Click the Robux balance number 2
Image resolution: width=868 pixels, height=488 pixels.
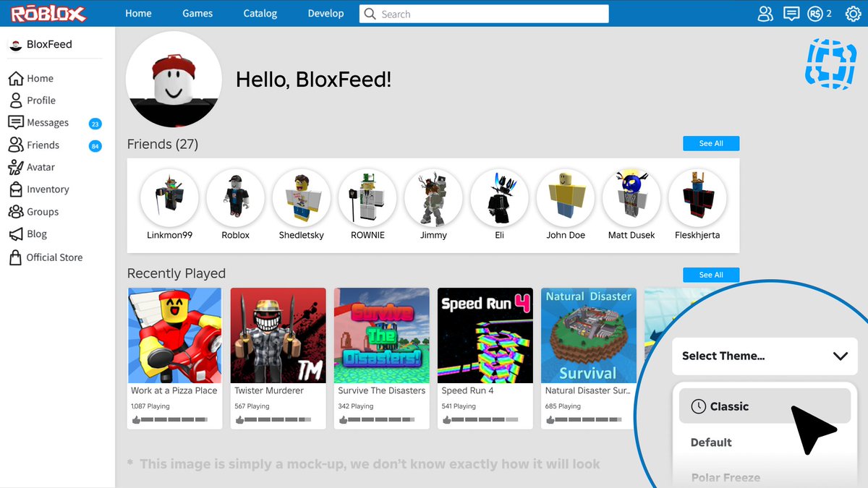[x=829, y=14]
